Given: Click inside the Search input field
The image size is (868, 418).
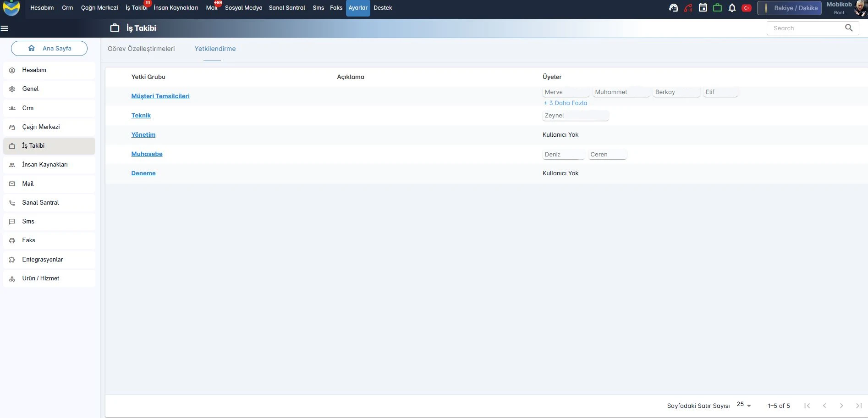Looking at the screenshot, I should (x=804, y=28).
